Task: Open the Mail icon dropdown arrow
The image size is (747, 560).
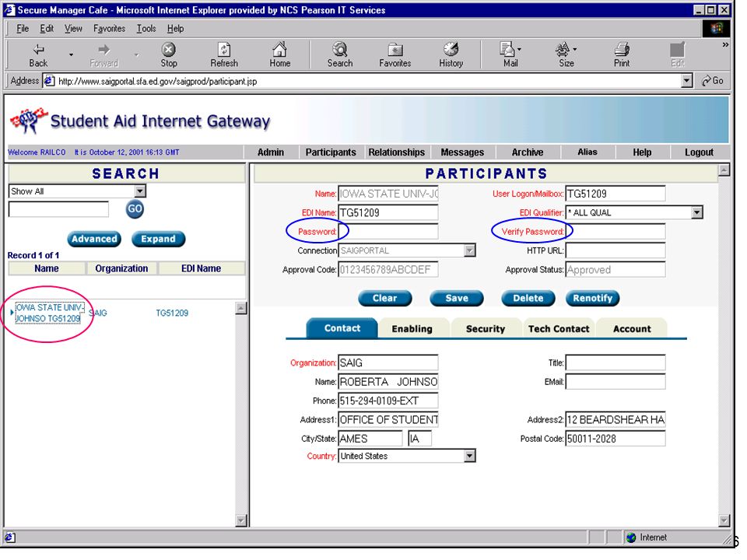Action: pyautogui.click(x=519, y=49)
